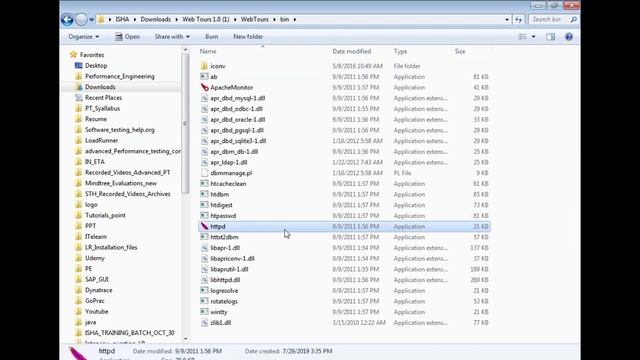Click the httxt2dbm application icon
The image size is (640, 360).
click(204, 237)
